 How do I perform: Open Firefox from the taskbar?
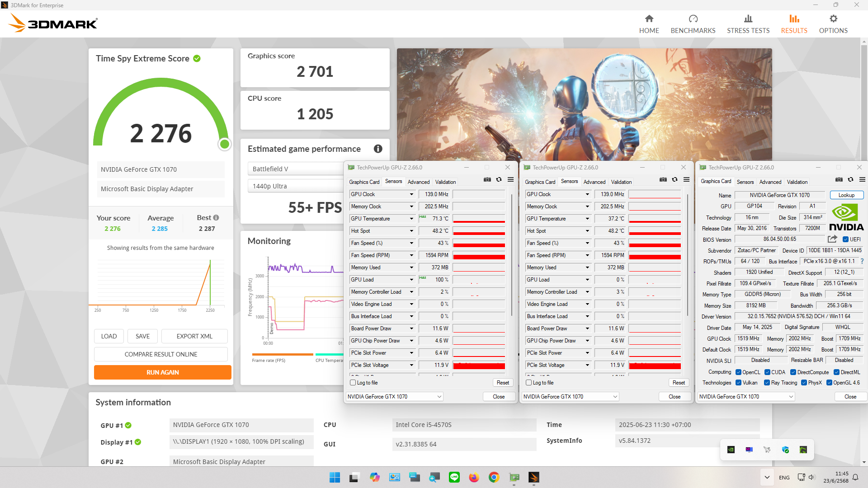pyautogui.click(x=474, y=477)
